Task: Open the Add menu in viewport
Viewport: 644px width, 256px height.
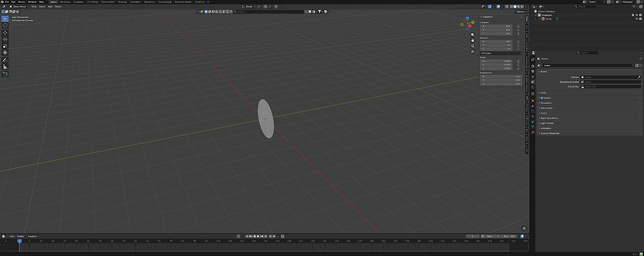Action: (50, 6)
